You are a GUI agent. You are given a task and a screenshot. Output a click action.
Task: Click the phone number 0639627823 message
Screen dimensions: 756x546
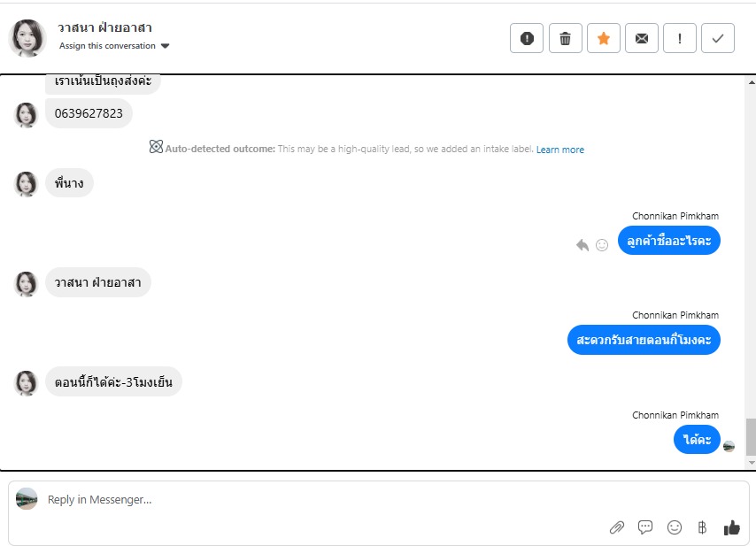coord(89,113)
